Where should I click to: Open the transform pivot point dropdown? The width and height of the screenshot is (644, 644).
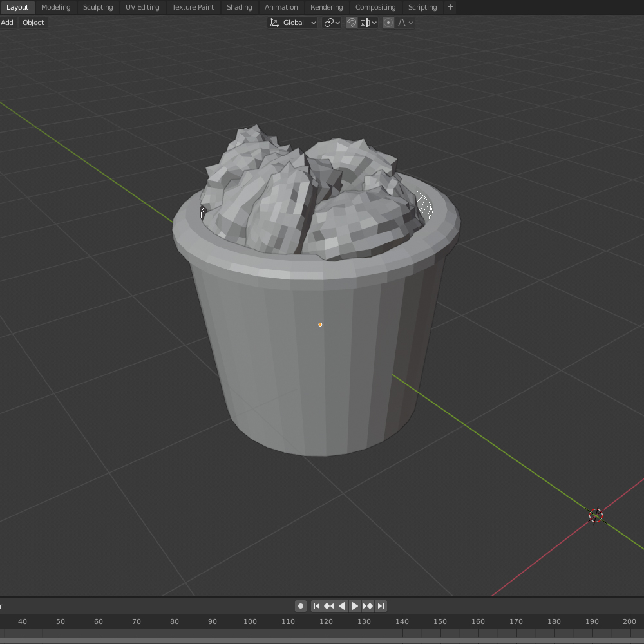point(332,23)
